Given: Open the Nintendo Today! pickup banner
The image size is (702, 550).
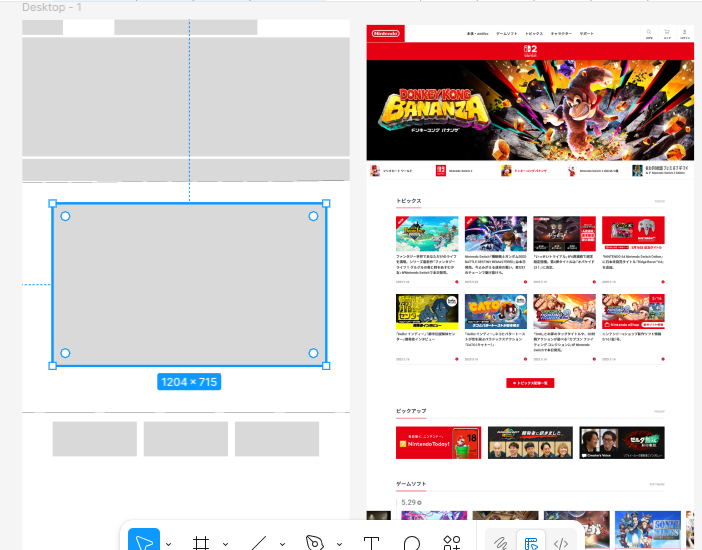Looking at the screenshot, I should (x=438, y=443).
